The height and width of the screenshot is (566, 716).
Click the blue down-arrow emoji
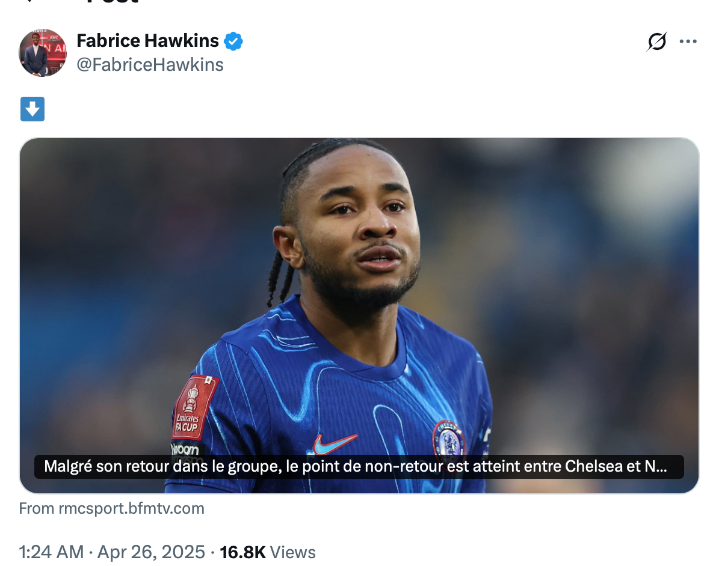[x=32, y=109]
